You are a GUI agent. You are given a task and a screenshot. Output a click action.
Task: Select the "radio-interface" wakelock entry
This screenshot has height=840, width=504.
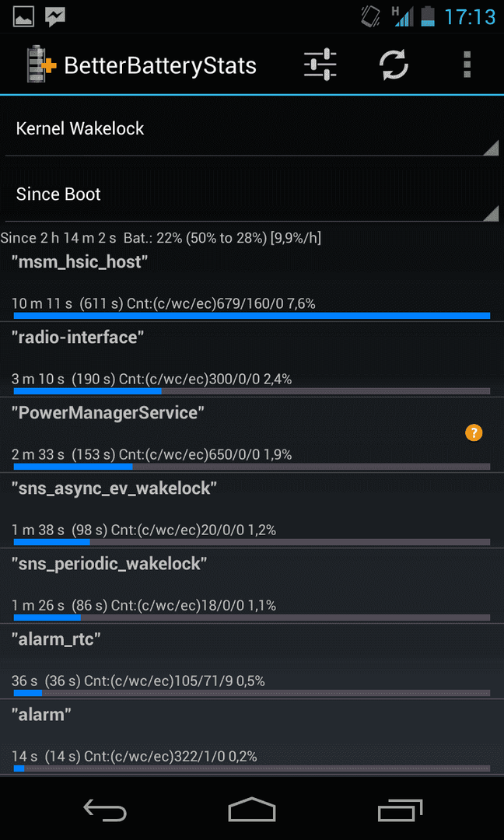tap(252, 359)
